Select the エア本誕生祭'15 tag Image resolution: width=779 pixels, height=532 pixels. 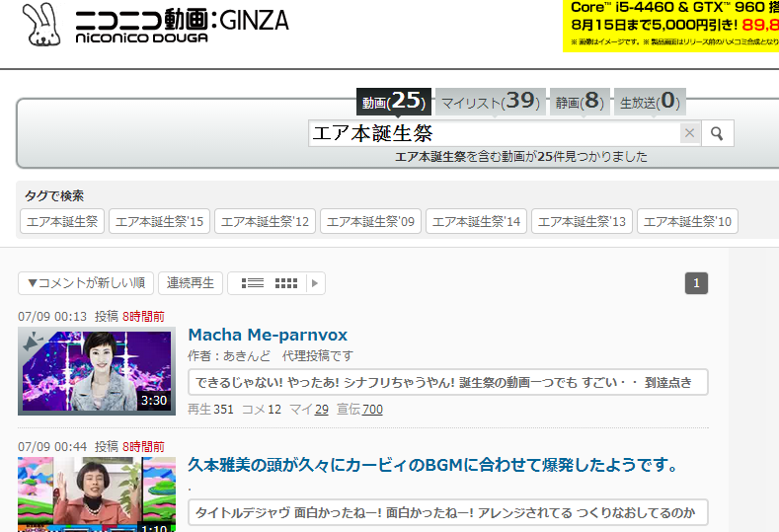click(x=160, y=221)
